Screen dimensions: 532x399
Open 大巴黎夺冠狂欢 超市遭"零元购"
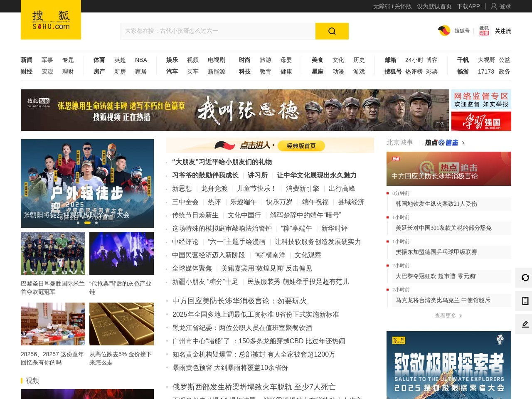[436, 276]
